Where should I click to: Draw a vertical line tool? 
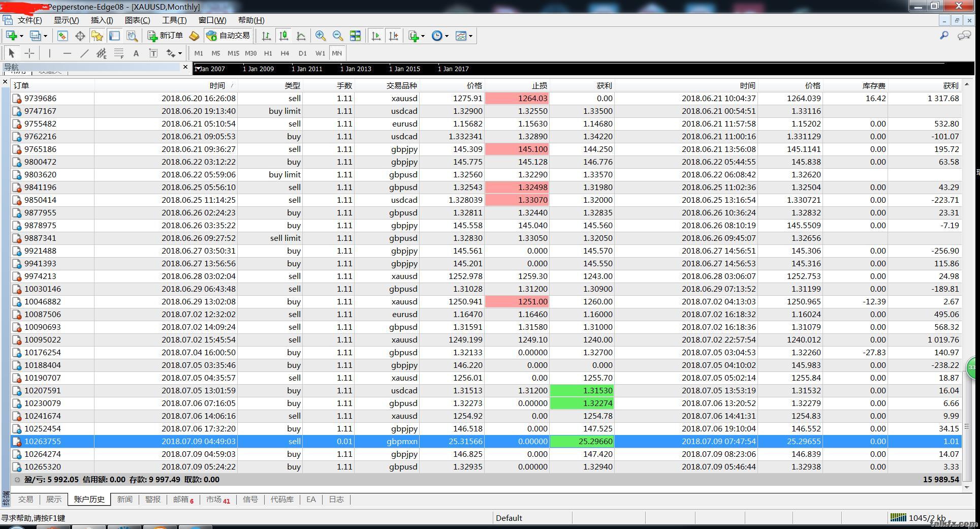pyautogui.click(x=49, y=53)
